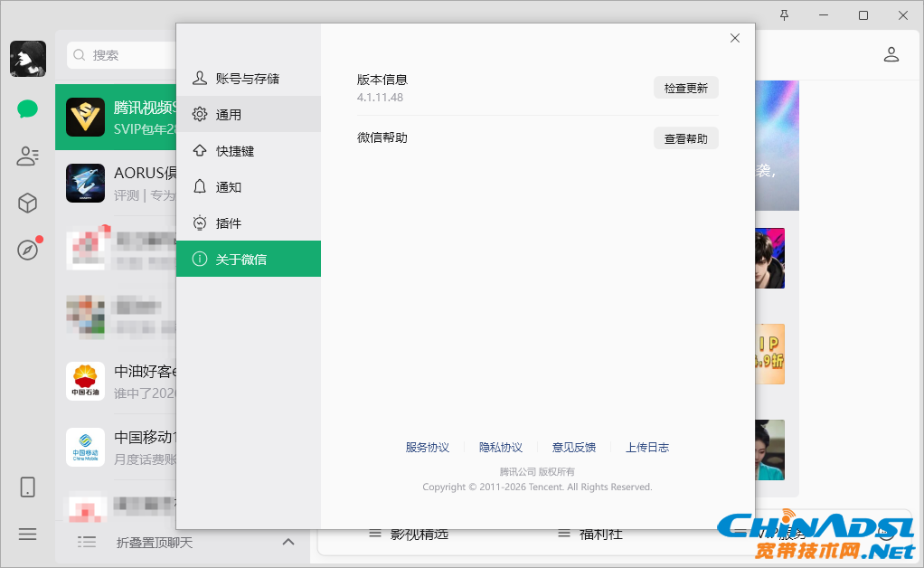Switch to Chats via green bubble icon
This screenshot has width=924, height=568.
coord(28,109)
